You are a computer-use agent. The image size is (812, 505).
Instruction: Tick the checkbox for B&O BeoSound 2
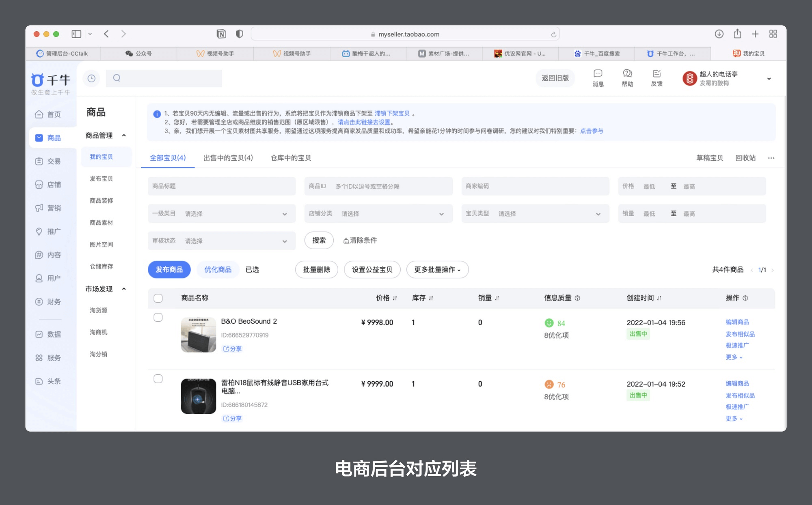(158, 317)
